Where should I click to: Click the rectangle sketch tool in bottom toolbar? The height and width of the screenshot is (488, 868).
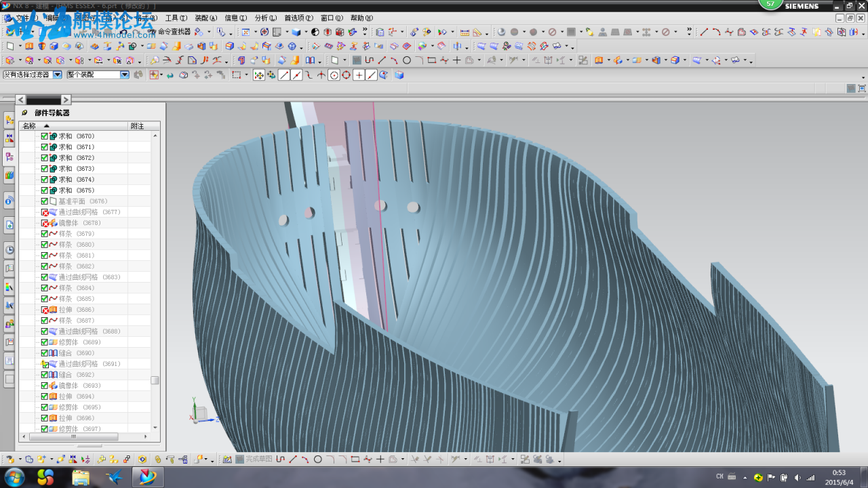point(355,460)
